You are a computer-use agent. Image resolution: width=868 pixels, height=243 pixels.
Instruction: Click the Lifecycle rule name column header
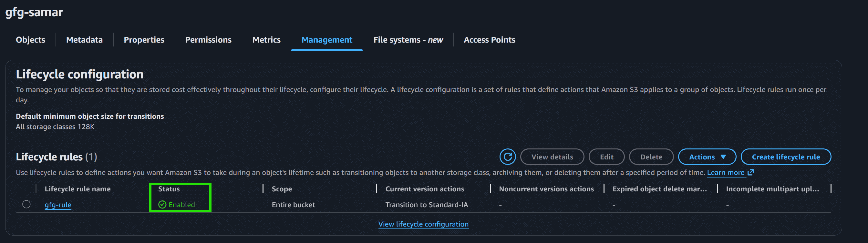(x=77, y=189)
